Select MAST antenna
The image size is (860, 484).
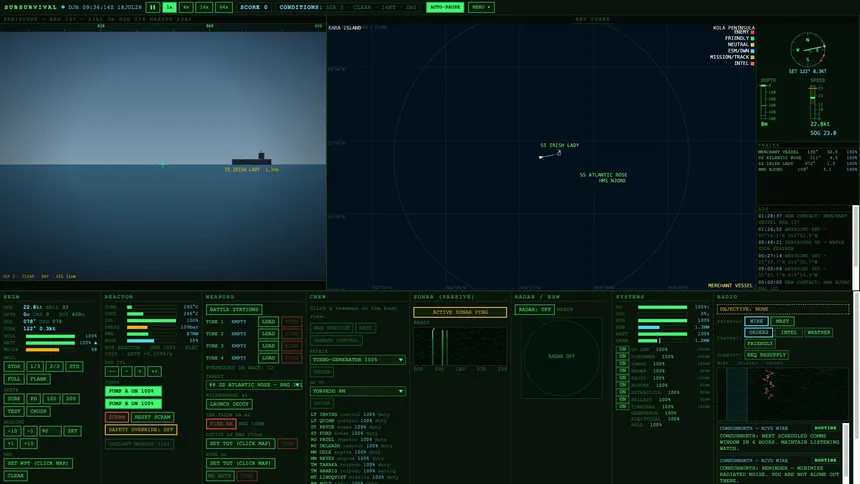tap(782, 321)
